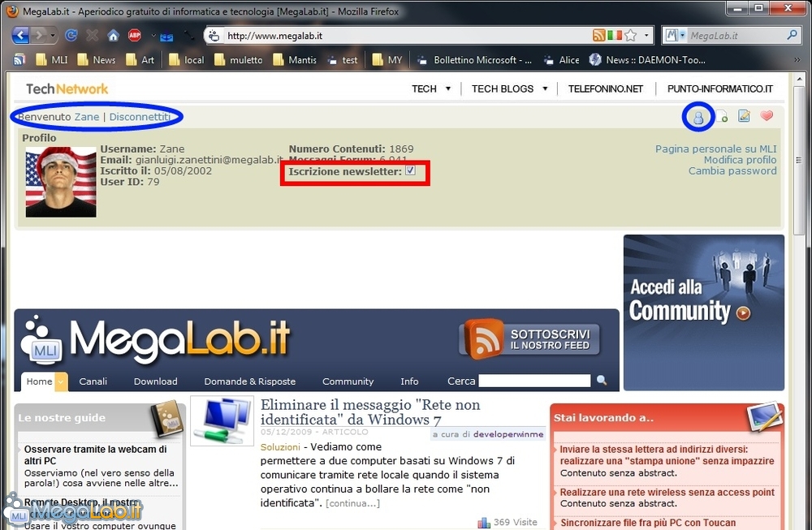Open the muletto bookmarks folder
The image size is (812, 530).
click(238, 60)
